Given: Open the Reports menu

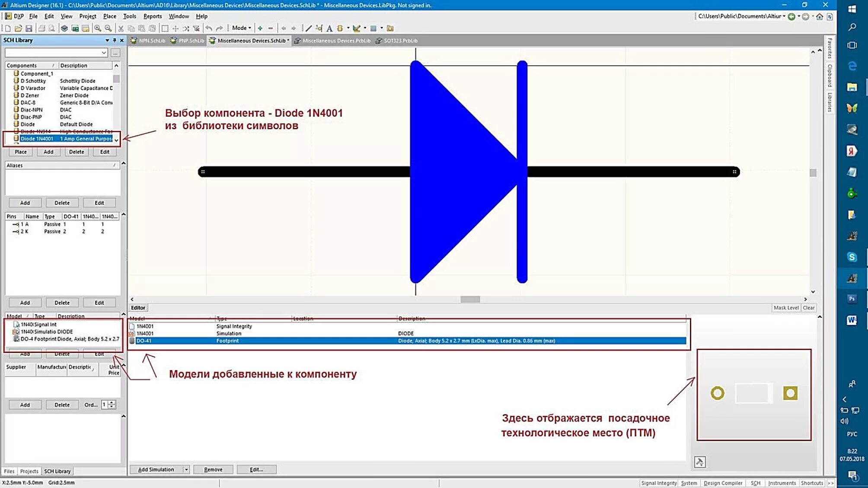Looking at the screenshot, I should (x=153, y=16).
